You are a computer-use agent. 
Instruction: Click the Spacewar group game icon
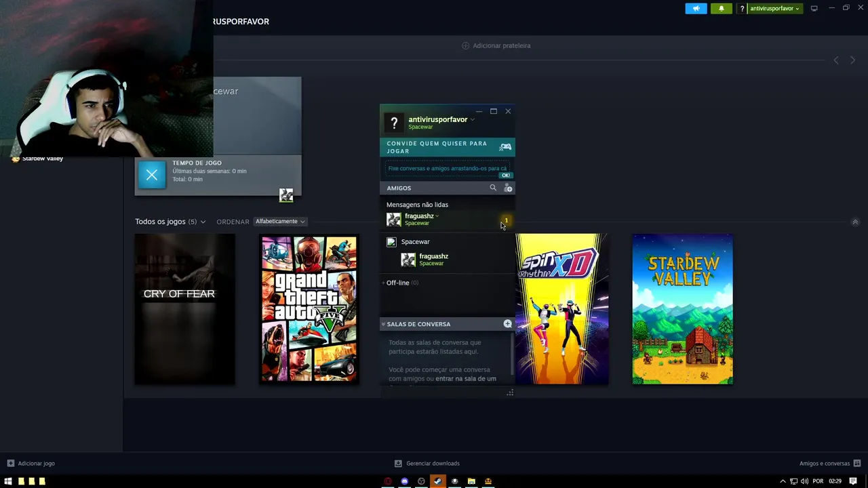click(x=391, y=242)
